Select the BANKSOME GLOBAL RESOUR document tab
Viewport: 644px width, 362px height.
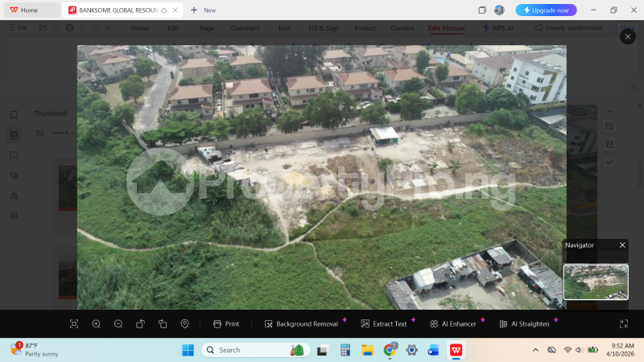tap(118, 10)
